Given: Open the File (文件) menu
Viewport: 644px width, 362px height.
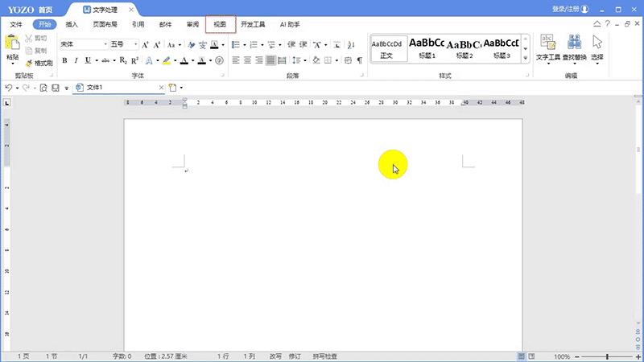Looking at the screenshot, I should coord(16,24).
